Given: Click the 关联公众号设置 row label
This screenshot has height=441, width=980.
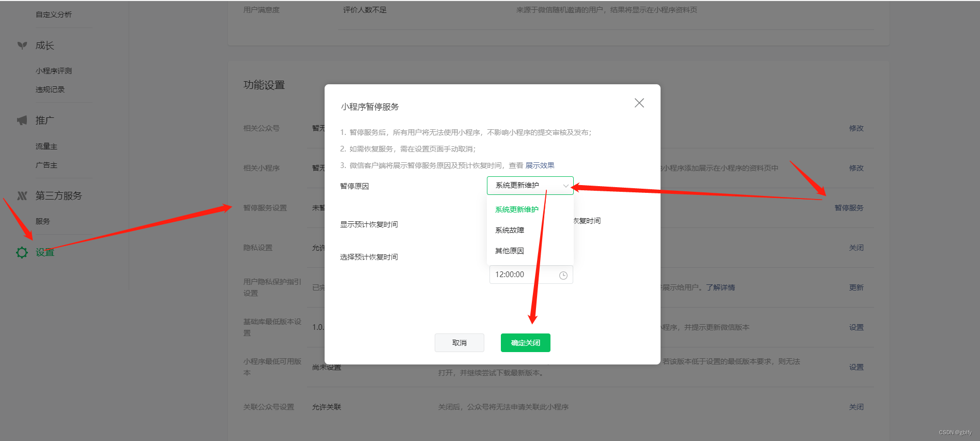Looking at the screenshot, I should (x=269, y=407).
